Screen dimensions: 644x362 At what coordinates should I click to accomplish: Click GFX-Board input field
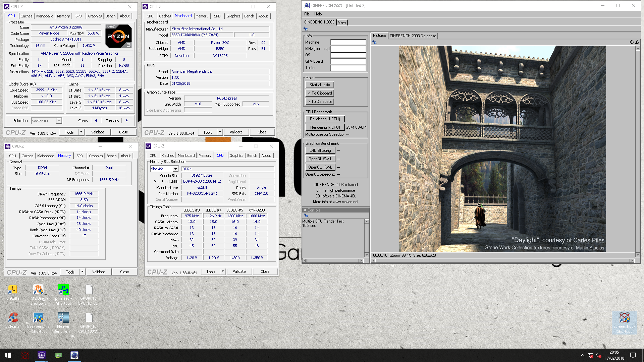(348, 61)
